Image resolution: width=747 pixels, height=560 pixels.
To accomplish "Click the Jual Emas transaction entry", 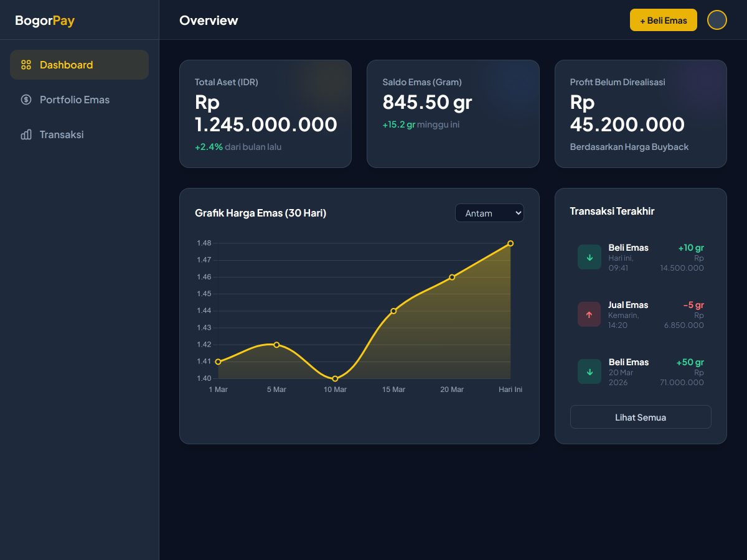I will click(641, 314).
